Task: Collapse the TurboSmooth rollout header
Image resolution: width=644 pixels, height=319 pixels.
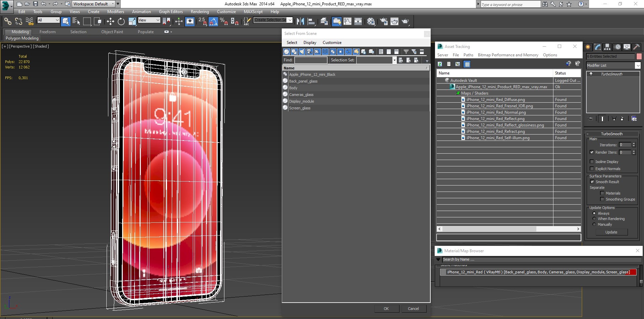Action: tap(611, 134)
